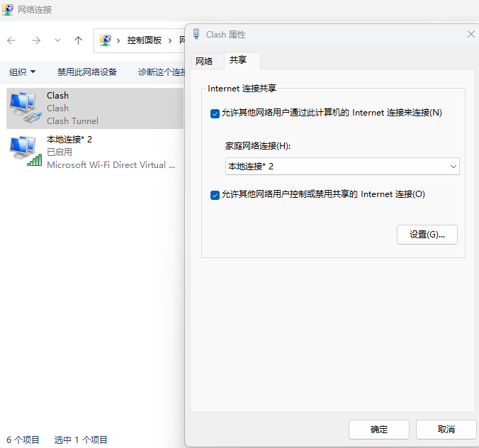Viewport: 479px width, 448px height.
Task: Click the 取消 button
Action: coord(446,430)
